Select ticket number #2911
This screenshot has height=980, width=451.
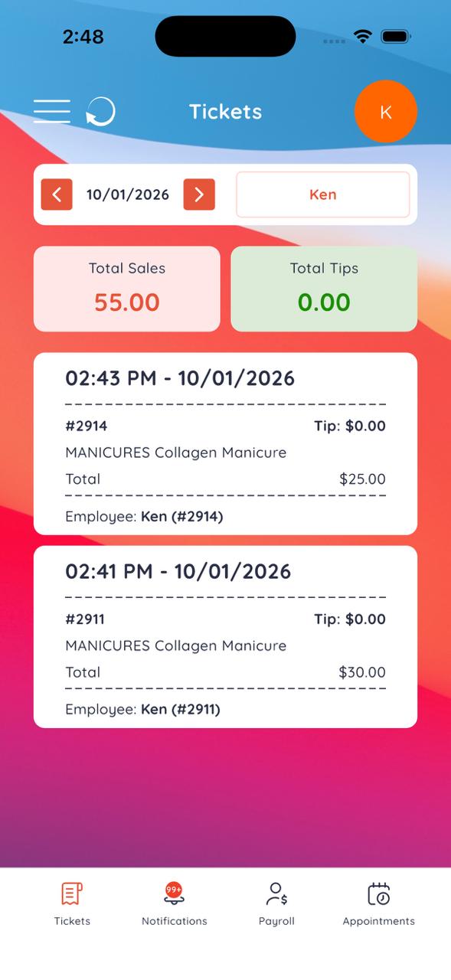(85, 619)
